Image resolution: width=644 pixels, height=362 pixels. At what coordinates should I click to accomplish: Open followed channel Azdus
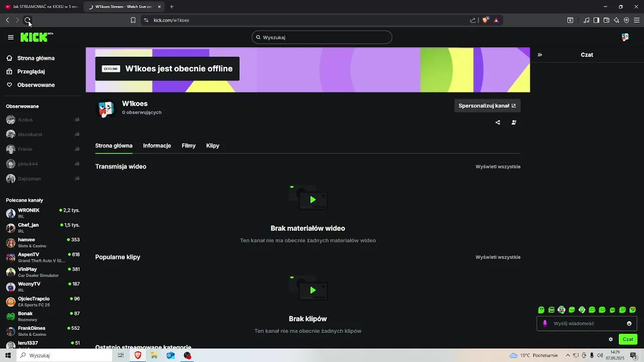click(x=43, y=120)
